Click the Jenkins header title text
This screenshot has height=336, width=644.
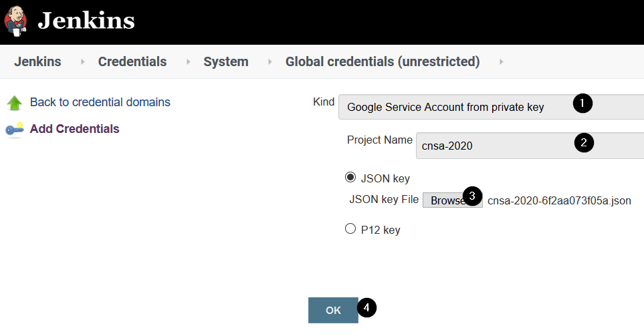86,21
